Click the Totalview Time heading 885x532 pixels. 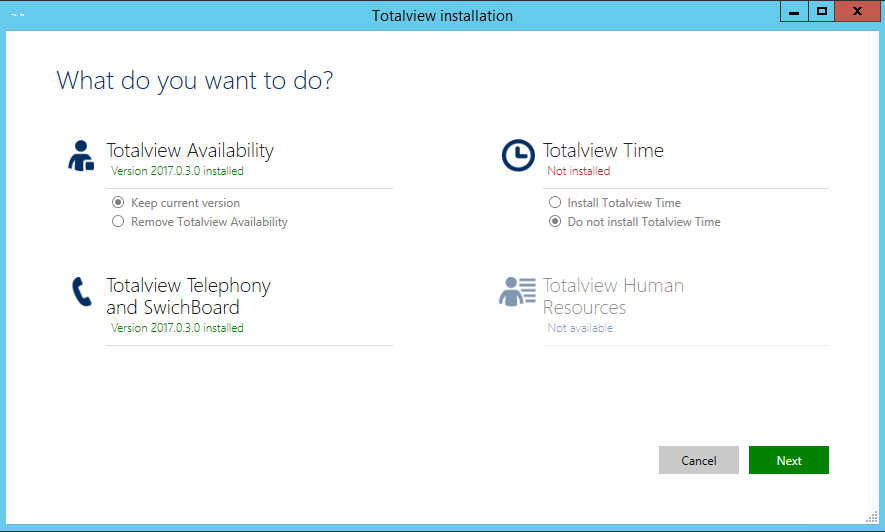tap(603, 151)
